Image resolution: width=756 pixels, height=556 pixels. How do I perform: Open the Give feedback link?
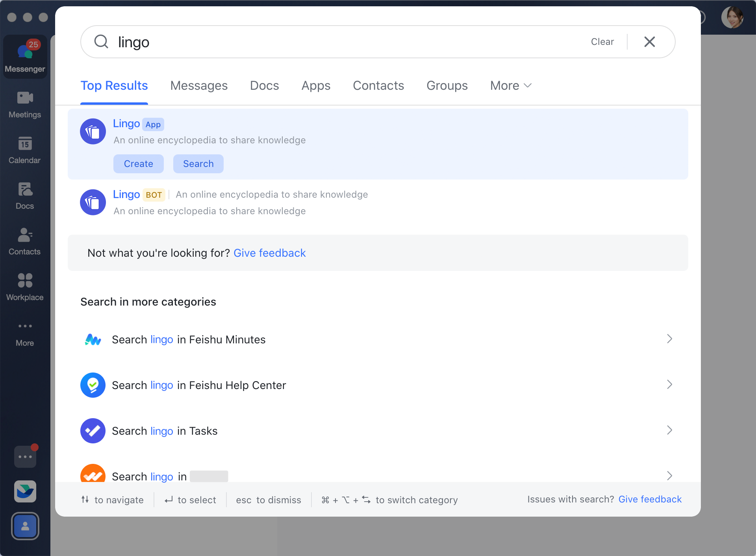coord(270,253)
